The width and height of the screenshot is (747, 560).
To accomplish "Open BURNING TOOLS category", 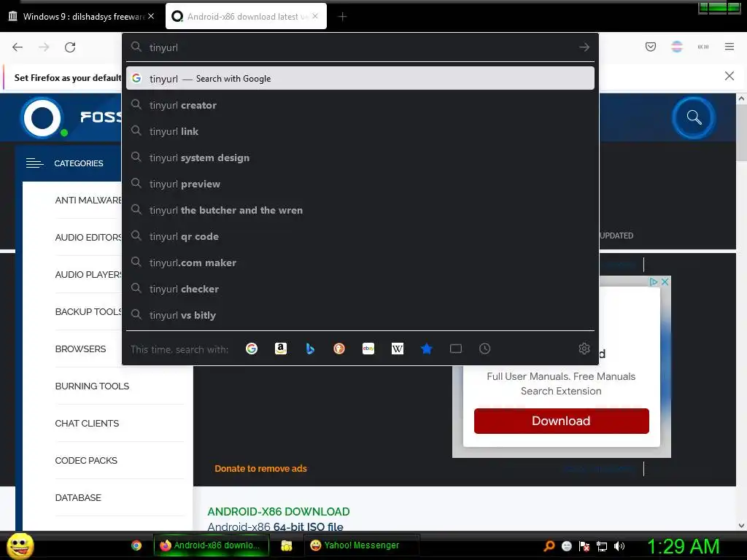I will click(92, 386).
